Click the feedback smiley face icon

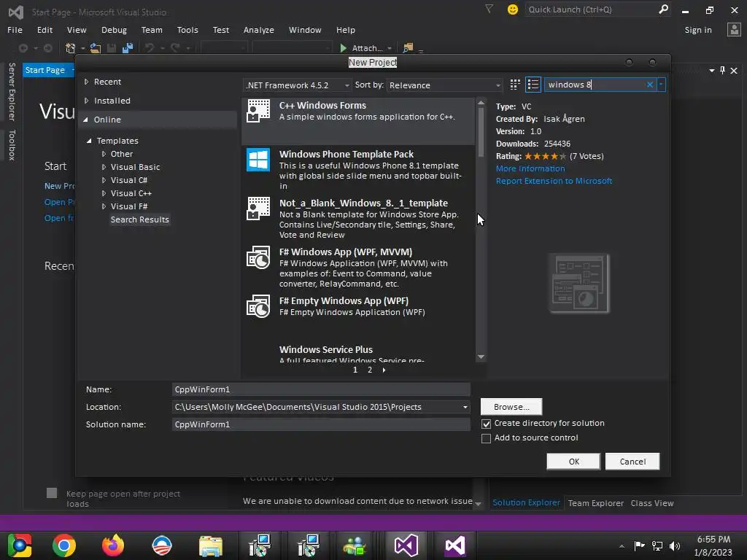pyautogui.click(x=513, y=9)
